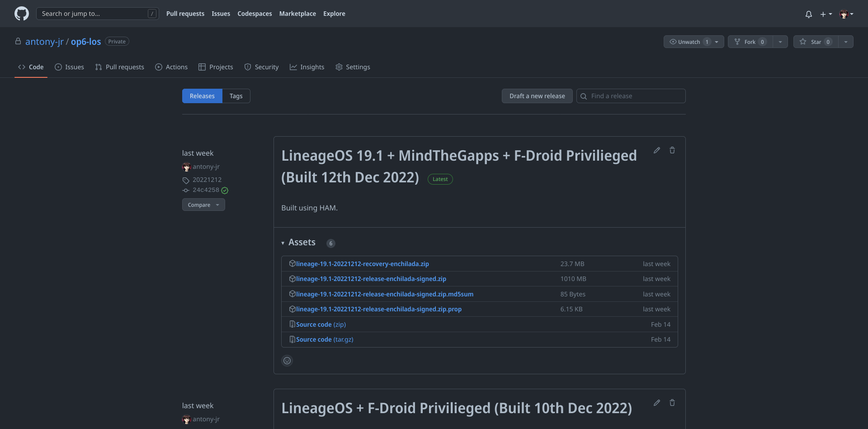868x429 pixels.
Task: Add a reaction with the smiley icon
Action: point(287,361)
